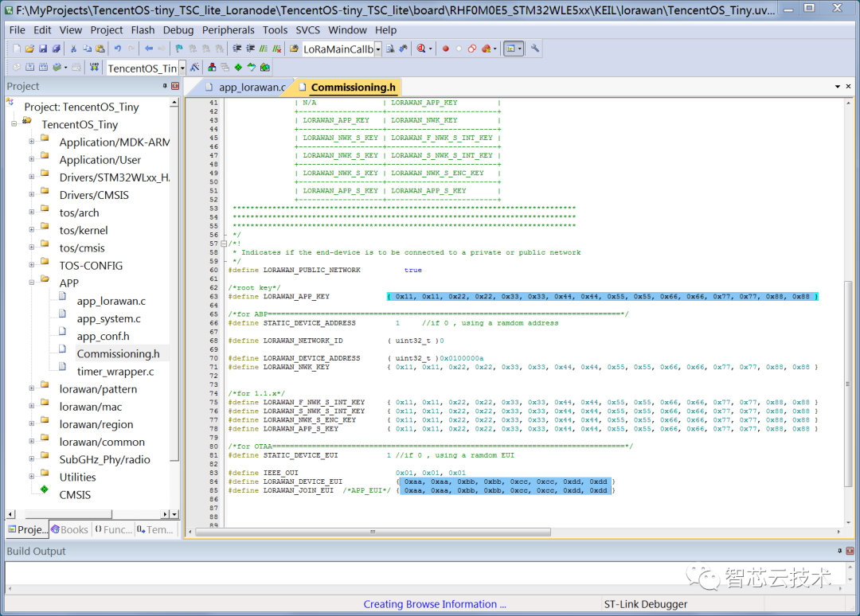
Task: Open Configuration with the wrench icon
Action: 535,49
